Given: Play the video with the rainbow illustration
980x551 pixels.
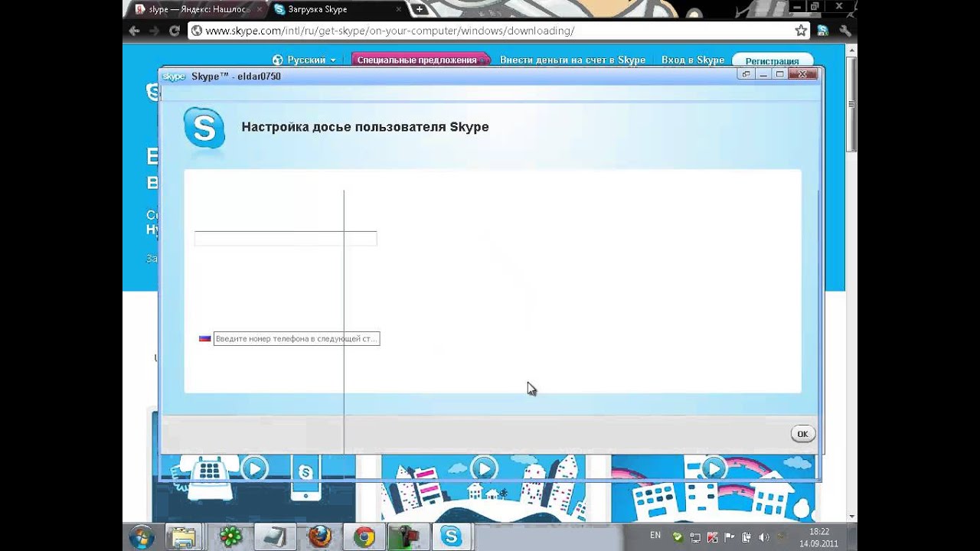Looking at the screenshot, I should [713, 468].
